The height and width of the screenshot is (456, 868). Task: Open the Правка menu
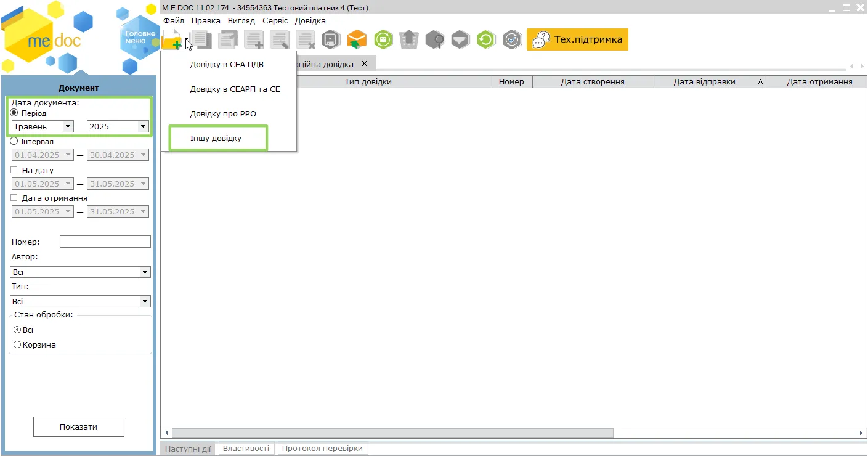206,20
